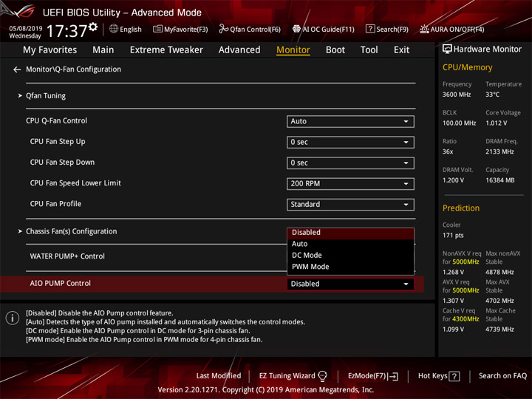
Task: Switch to the Main tab
Action: [x=103, y=50]
